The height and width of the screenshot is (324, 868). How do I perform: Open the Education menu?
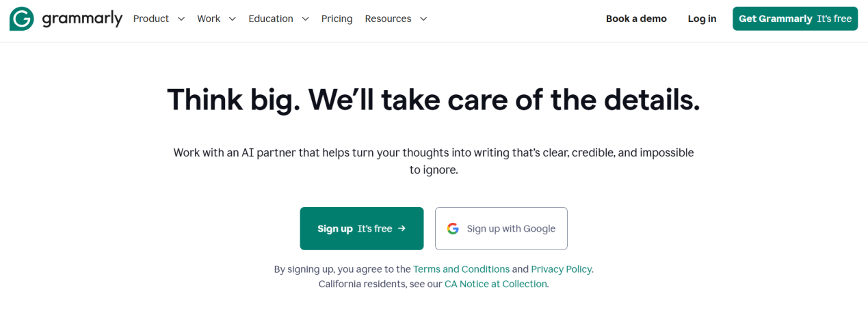coord(278,19)
